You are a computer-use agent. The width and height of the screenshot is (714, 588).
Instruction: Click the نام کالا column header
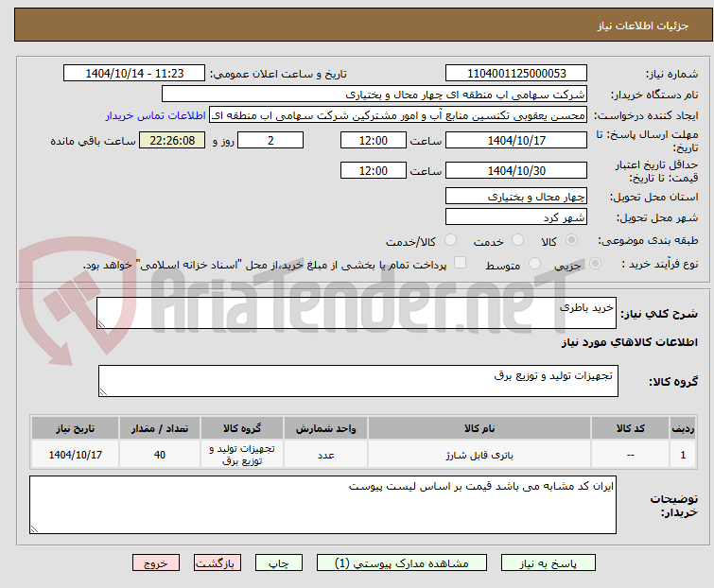click(479, 428)
